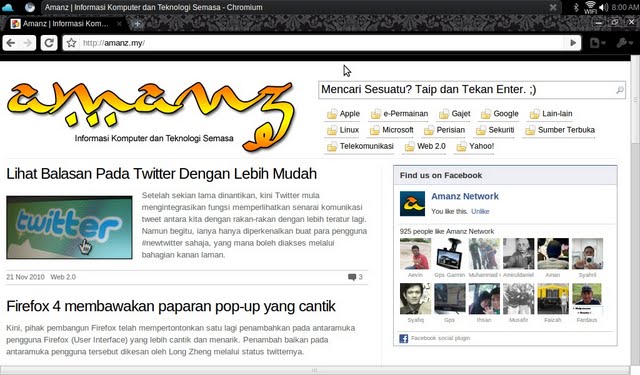Image resolution: width=640 pixels, height=375 pixels.
Task: Reload the page with the refresh button
Action: 49,43
